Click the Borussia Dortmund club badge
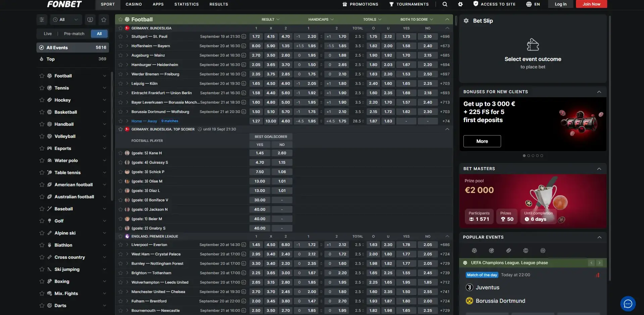This screenshot has height=315, width=644. pyautogui.click(x=469, y=301)
